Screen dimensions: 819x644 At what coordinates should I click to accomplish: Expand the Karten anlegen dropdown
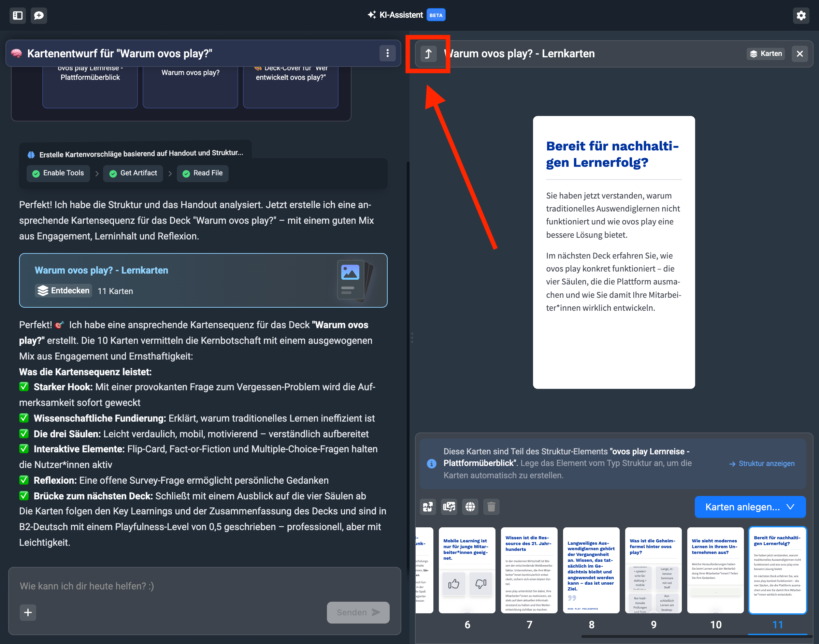750,507
